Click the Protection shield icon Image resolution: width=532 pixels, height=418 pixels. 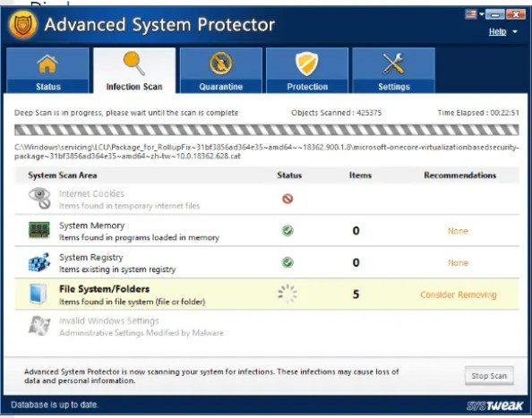(x=306, y=64)
